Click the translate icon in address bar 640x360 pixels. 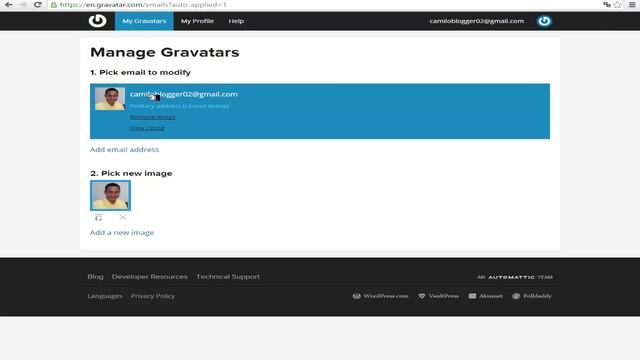coord(607,4)
